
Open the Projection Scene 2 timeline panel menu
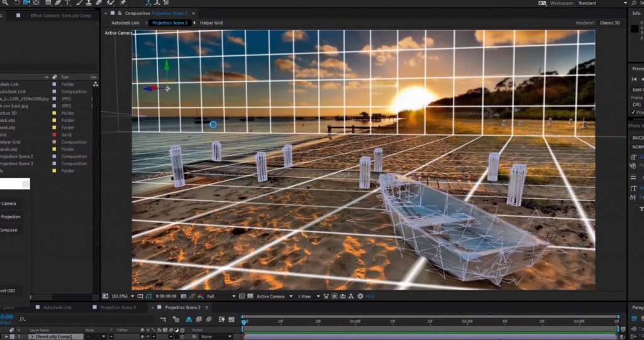click(206, 307)
